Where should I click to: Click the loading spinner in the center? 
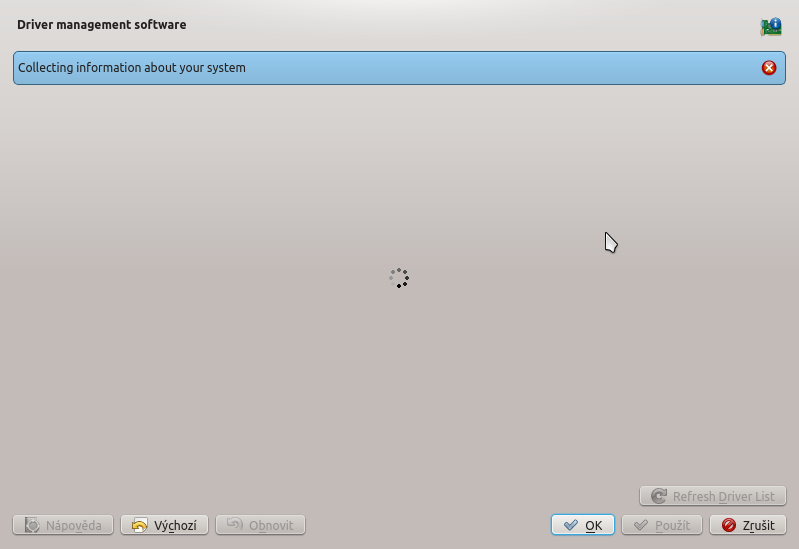click(x=399, y=278)
